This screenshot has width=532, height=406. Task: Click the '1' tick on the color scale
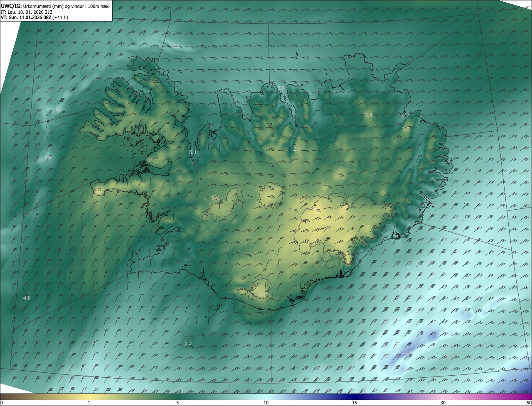tap(89, 403)
